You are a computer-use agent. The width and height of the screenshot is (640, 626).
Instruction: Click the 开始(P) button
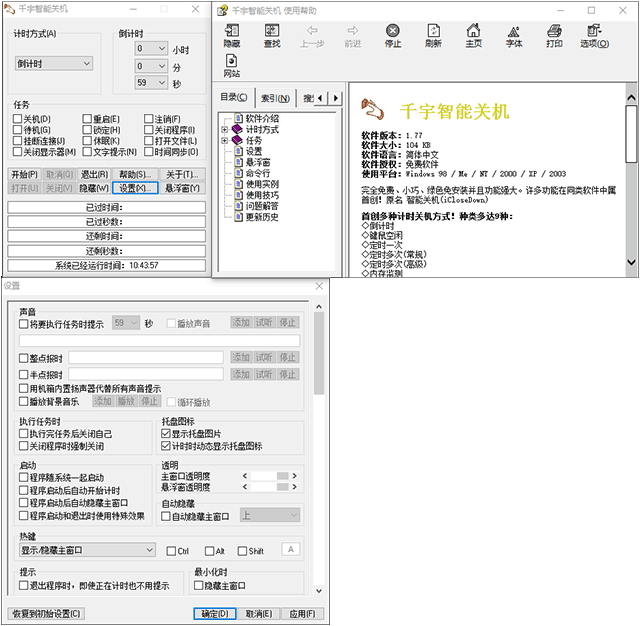point(24,175)
